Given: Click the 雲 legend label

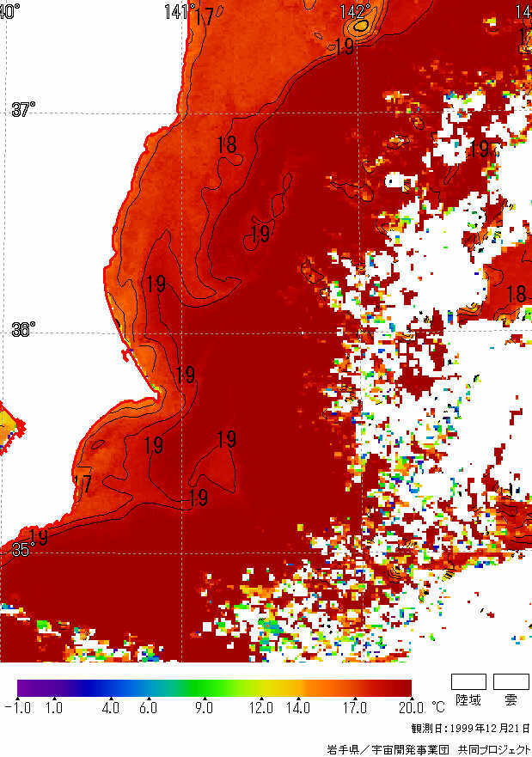Looking at the screenshot, I should (511, 700).
